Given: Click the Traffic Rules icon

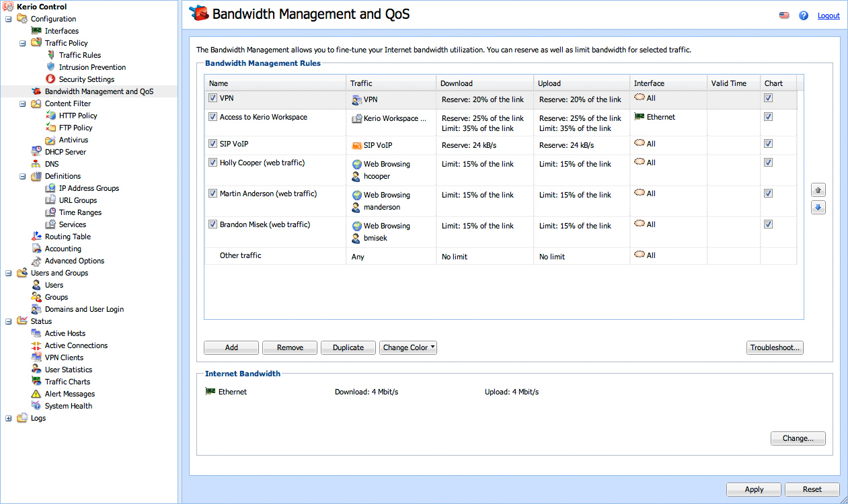Looking at the screenshot, I should coord(51,55).
